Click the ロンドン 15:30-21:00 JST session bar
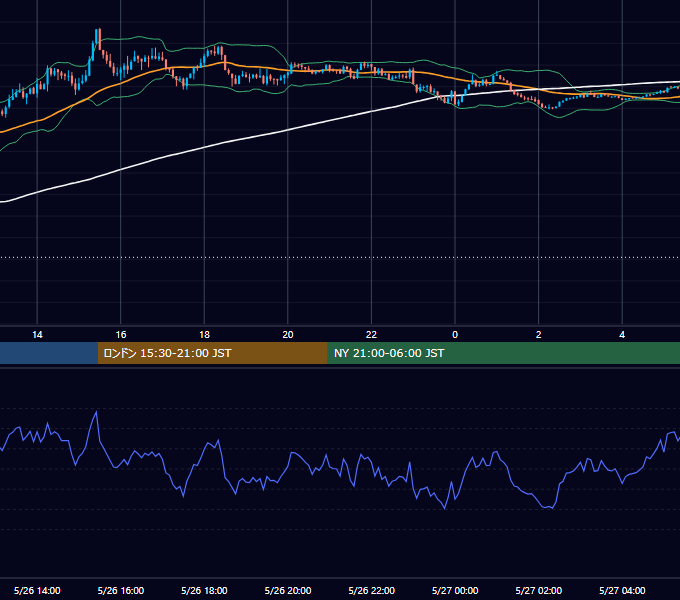This screenshot has height=600, width=680. click(x=212, y=353)
